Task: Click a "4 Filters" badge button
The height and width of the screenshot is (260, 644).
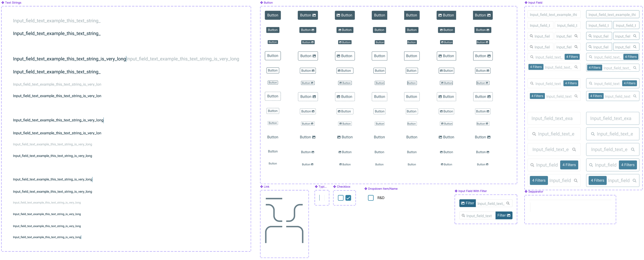Action: [572, 57]
